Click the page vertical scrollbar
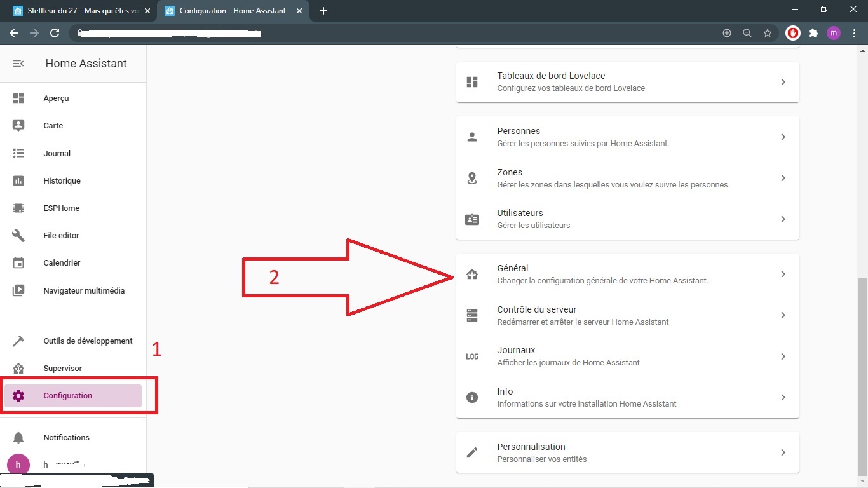 (862, 375)
